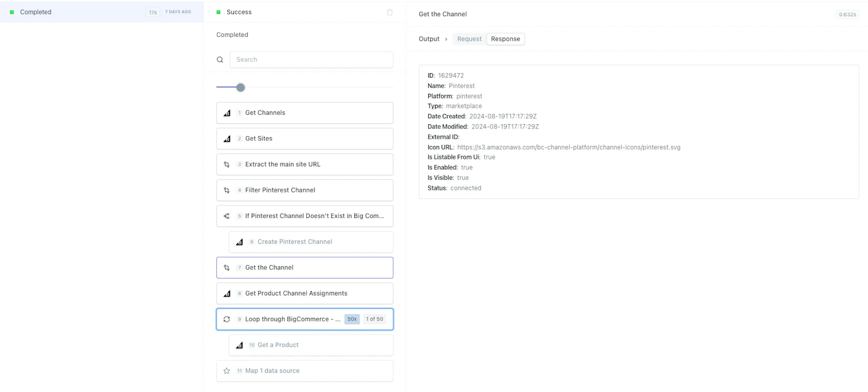Image resolution: width=868 pixels, height=392 pixels.
Task: Open the 1 of 50 iteration selector
Action: [x=375, y=319]
